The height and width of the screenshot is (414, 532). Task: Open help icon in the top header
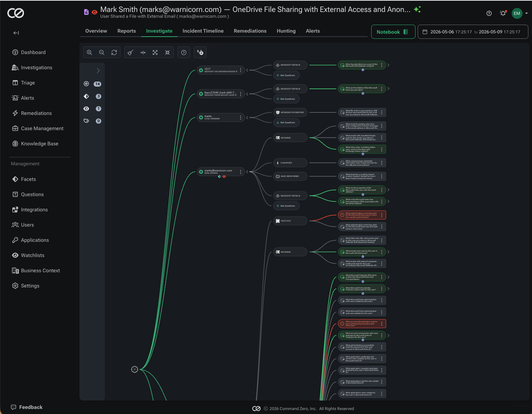point(489,13)
